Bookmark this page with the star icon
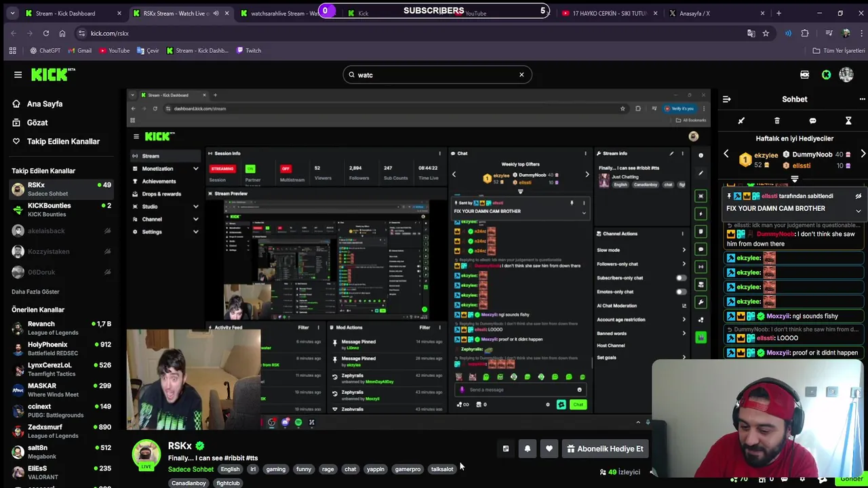This screenshot has height=488, width=868. pyautogui.click(x=766, y=33)
